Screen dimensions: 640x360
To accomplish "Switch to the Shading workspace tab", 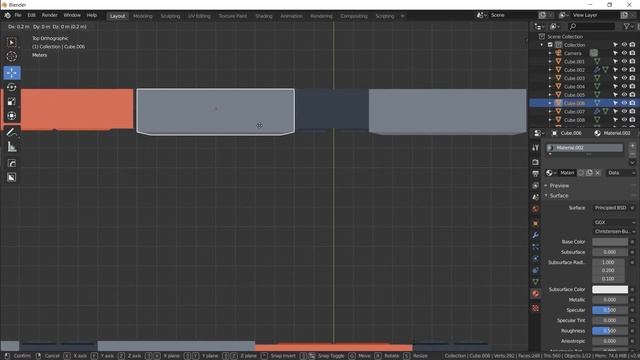I will pyautogui.click(x=264, y=16).
